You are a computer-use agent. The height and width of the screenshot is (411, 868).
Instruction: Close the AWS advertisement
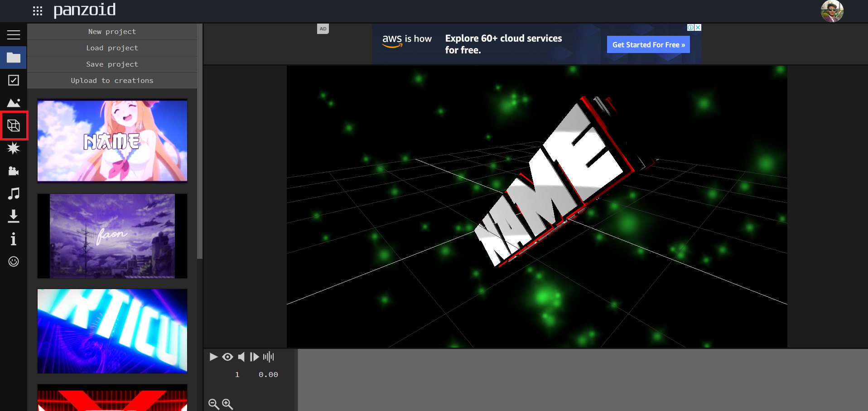(698, 28)
